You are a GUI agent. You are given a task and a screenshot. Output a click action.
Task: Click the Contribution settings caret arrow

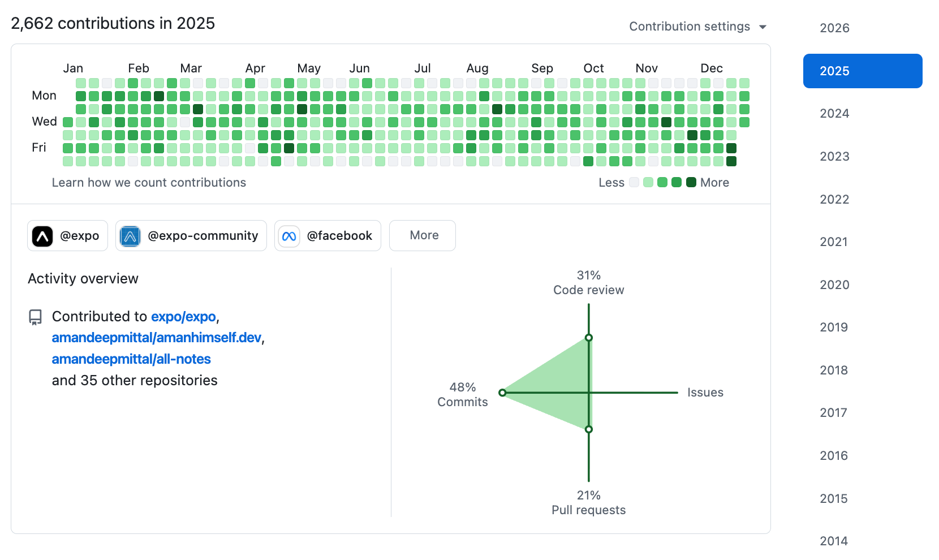click(x=763, y=27)
